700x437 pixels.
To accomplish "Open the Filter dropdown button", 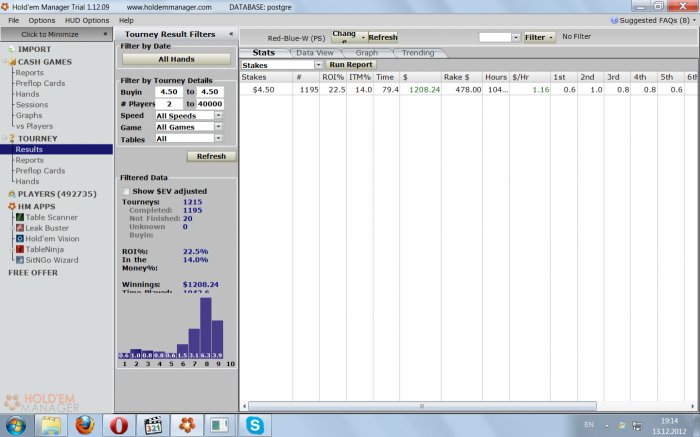I will [x=537, y=37].
